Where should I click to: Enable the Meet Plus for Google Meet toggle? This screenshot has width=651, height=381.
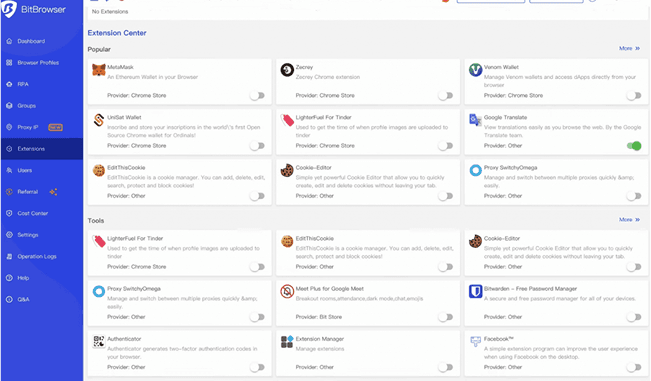(x=445, y=317)
